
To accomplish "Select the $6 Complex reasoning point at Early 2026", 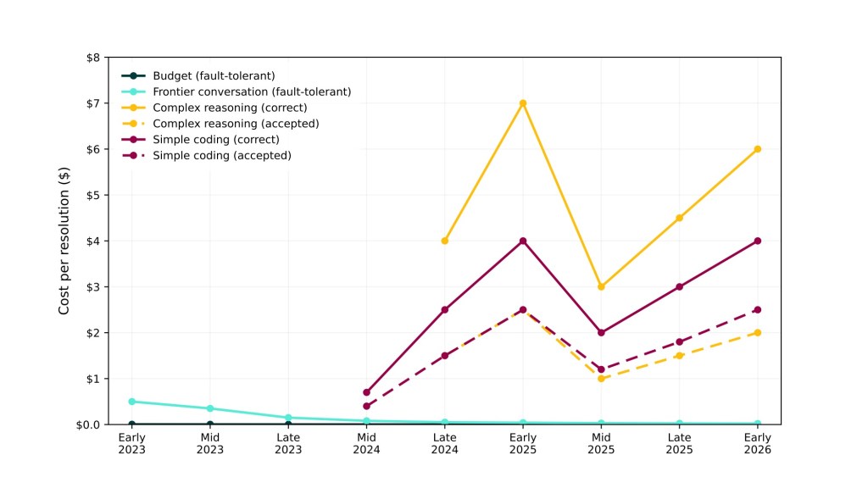I will tap(757, 149).
